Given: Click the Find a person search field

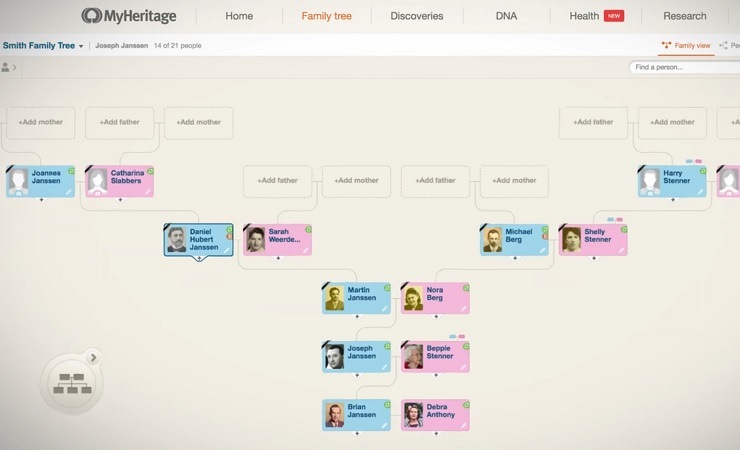Looking at the screenshot, I should [684, 67].
